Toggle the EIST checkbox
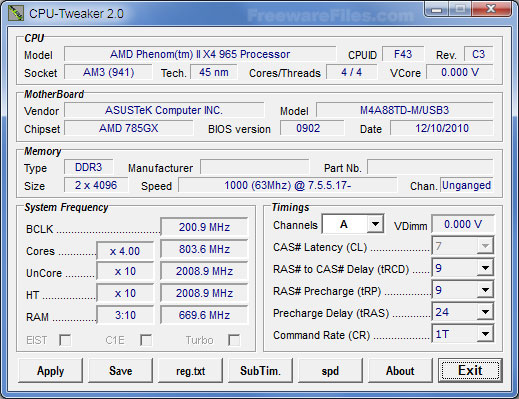 65,340
